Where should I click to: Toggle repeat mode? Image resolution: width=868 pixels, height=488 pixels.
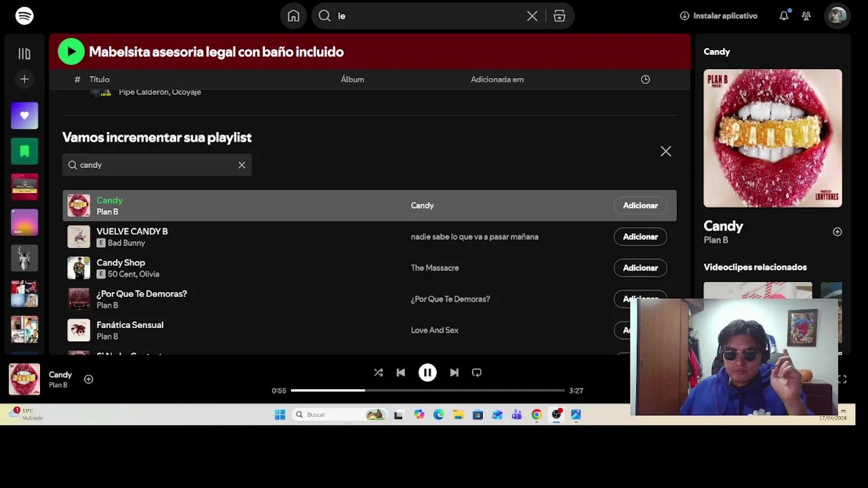tap(477, 372)
